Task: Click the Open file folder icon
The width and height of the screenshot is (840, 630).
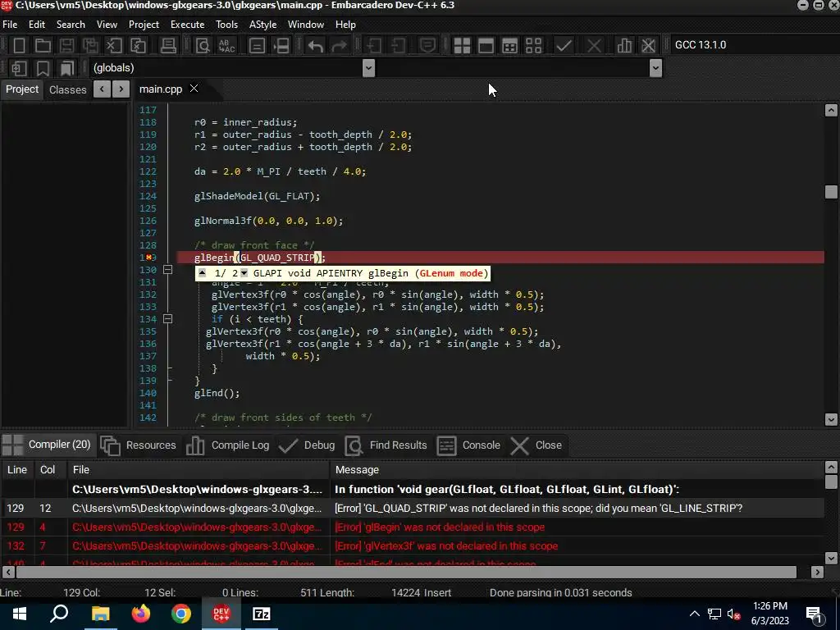Action: coord(43,46)
